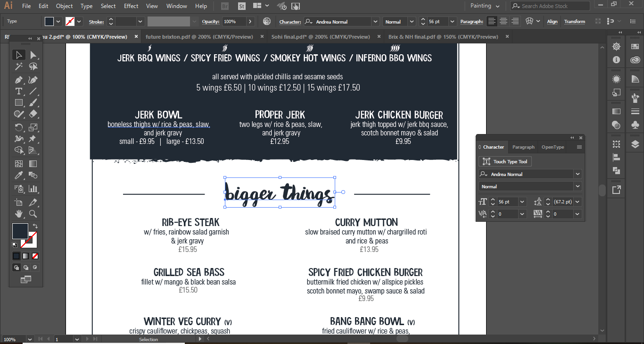
Task: Open the Libraries Creative Cloud icon
Action: (x=635, y=60)
